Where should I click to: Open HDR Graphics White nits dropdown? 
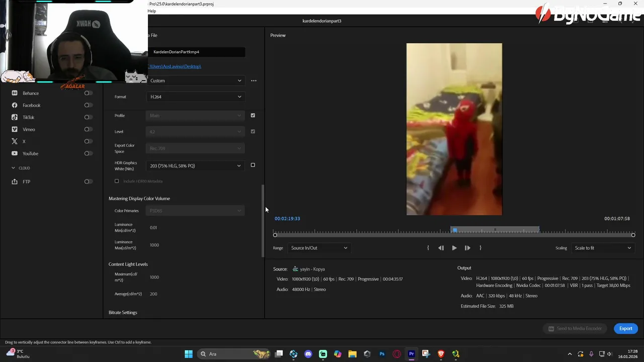point(196,165)
